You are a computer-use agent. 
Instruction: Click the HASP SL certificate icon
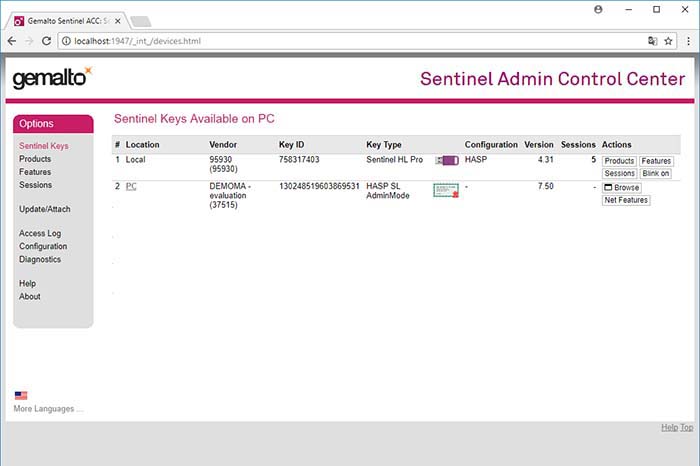click(446, 191)
